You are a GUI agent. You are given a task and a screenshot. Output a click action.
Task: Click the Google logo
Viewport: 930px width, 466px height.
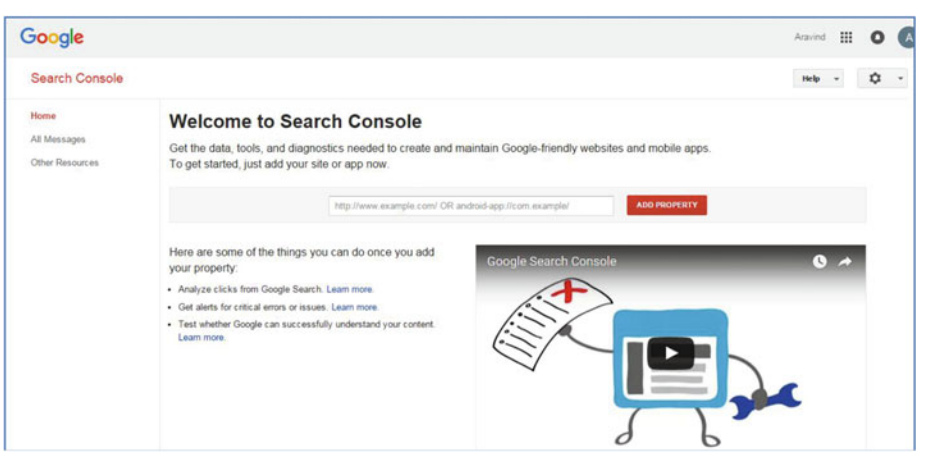[x=52, y=37]
